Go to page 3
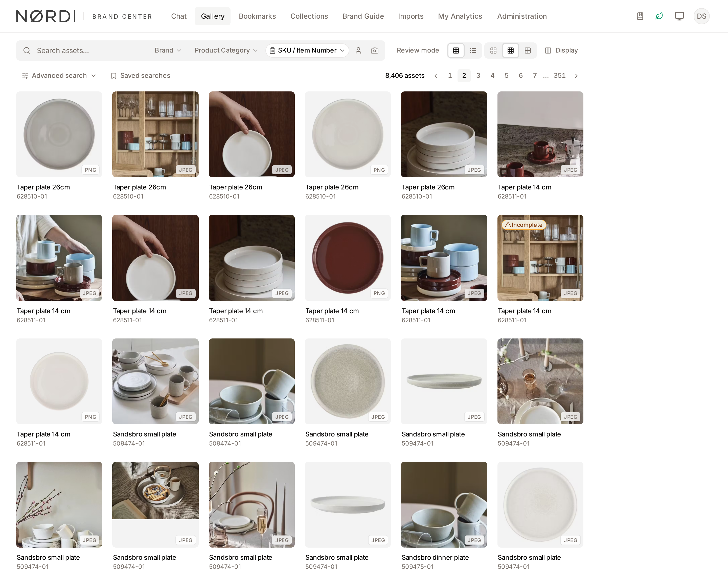This screenshot has width=728, height=587. tap(478, 76)
